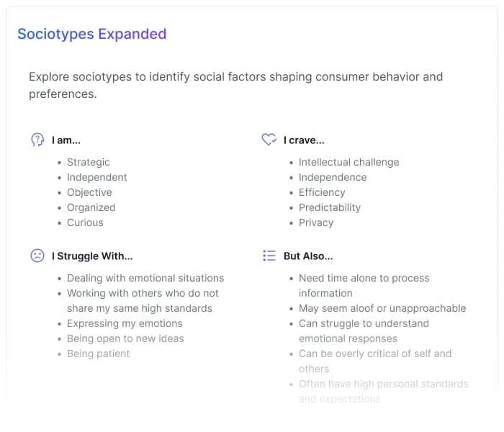
Task: Click "May seem aloof or unapproachable" text
Action: pos(382,308)
